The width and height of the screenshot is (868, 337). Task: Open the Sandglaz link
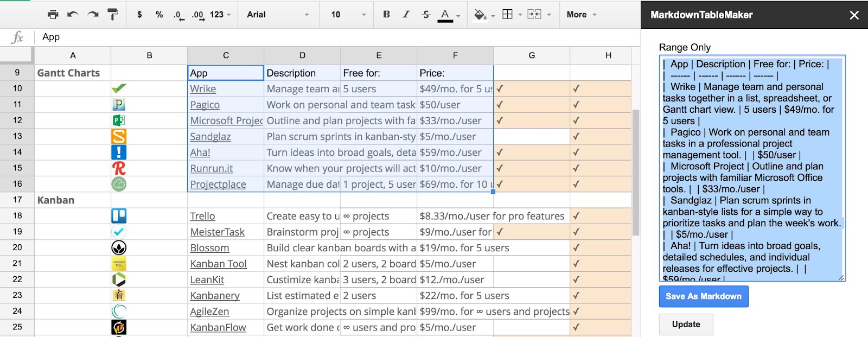(210, 137)
